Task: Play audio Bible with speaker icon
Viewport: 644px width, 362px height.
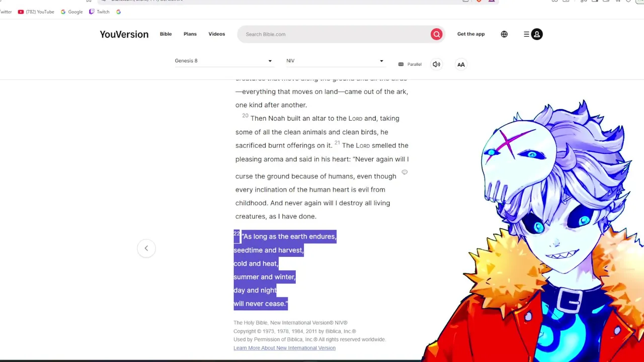Action: click(436, 64)
